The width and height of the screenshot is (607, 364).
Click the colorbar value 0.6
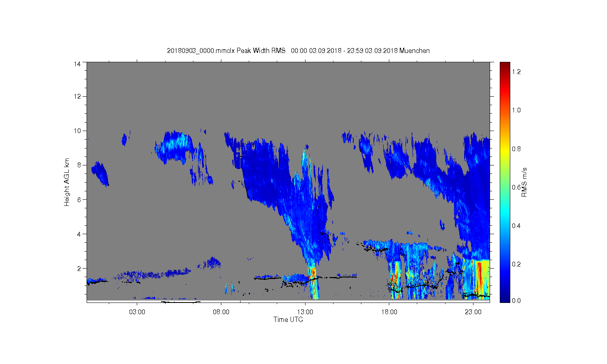point(516,187)
